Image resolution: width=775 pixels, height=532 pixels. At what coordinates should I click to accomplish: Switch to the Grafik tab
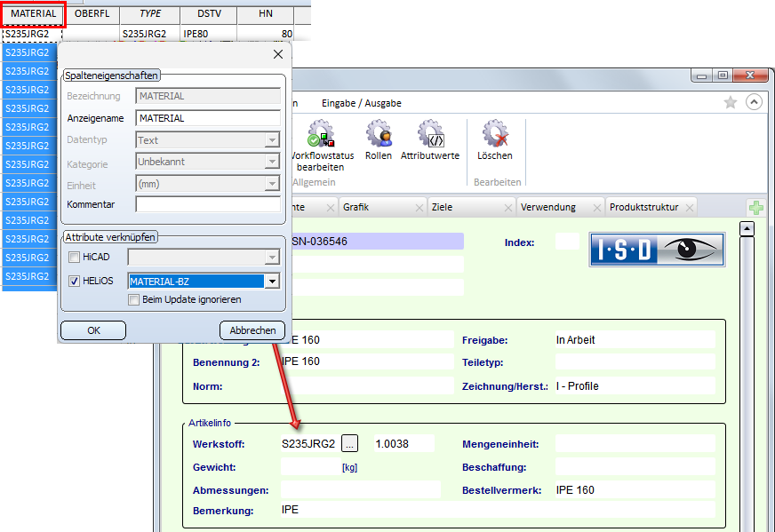(x=356, y=207)
